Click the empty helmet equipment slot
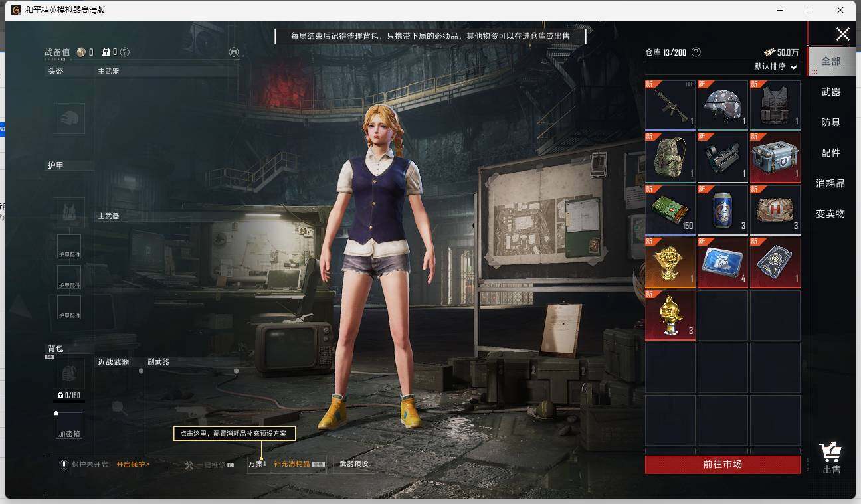 69,118
